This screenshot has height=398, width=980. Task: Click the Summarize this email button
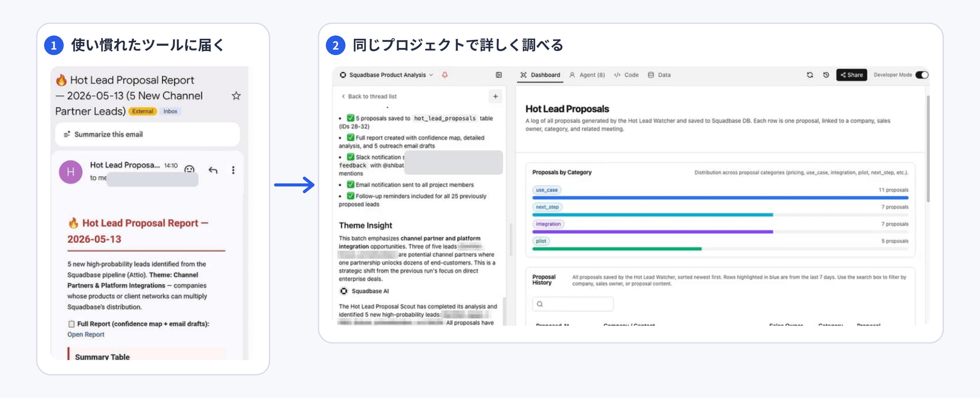(147, 134)
